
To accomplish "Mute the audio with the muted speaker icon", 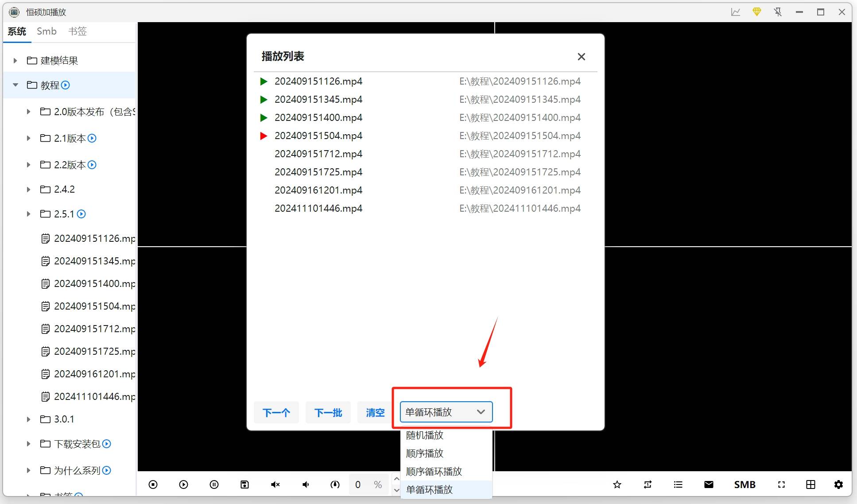I will point(275,484).
